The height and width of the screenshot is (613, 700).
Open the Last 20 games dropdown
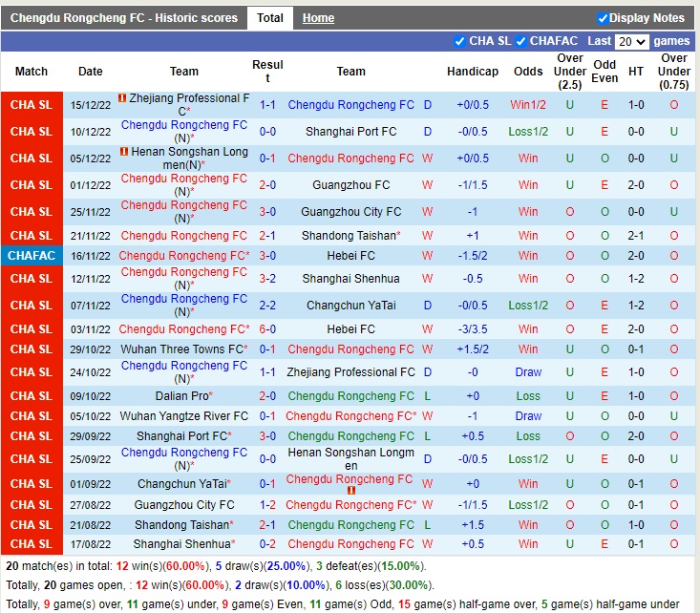[x=632, y=42]
